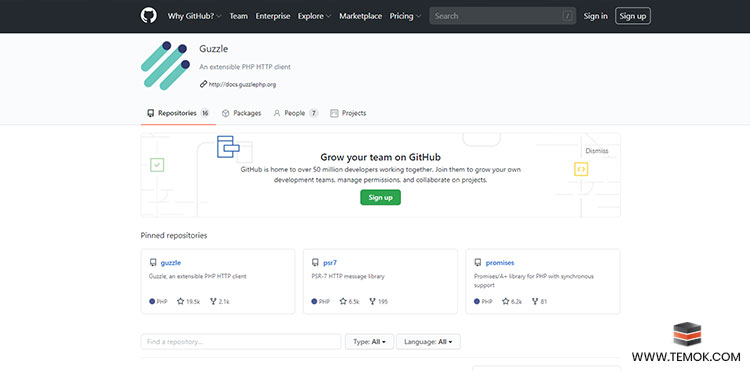Click 'PSR-7 HTTP message library' text

tap(348, 276)
